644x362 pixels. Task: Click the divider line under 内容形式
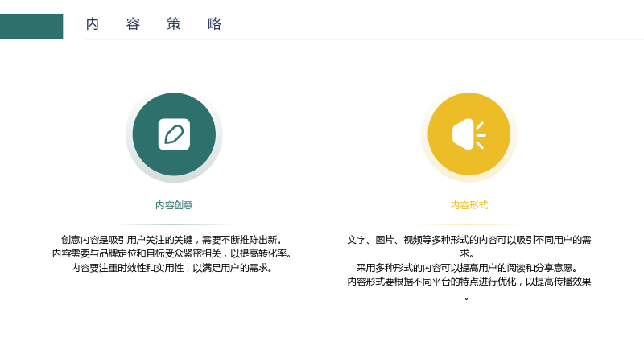(469, 224)
